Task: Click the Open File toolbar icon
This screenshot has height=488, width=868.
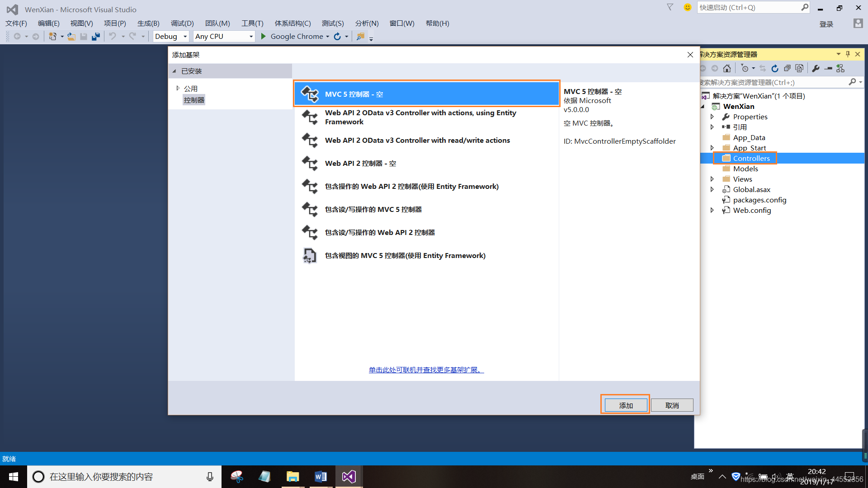Action: [71, 36]
